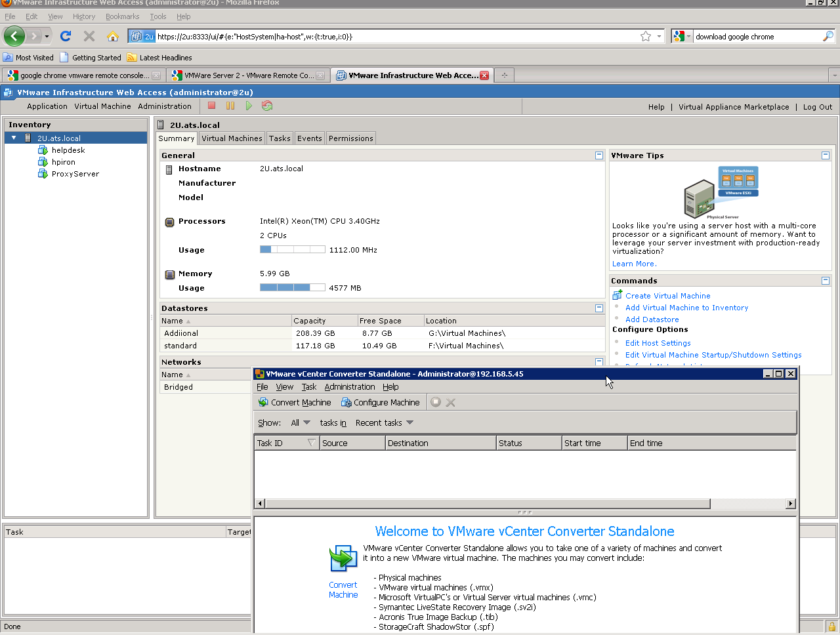Click the search magnifier icon

pos(828,37)
